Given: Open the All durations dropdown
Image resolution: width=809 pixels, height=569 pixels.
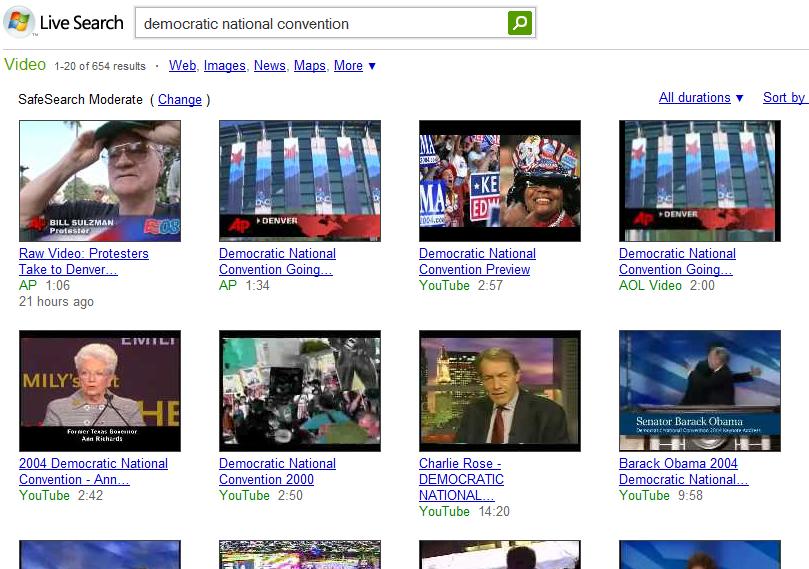Looking at the screenshot, I should tap(701, 97).
